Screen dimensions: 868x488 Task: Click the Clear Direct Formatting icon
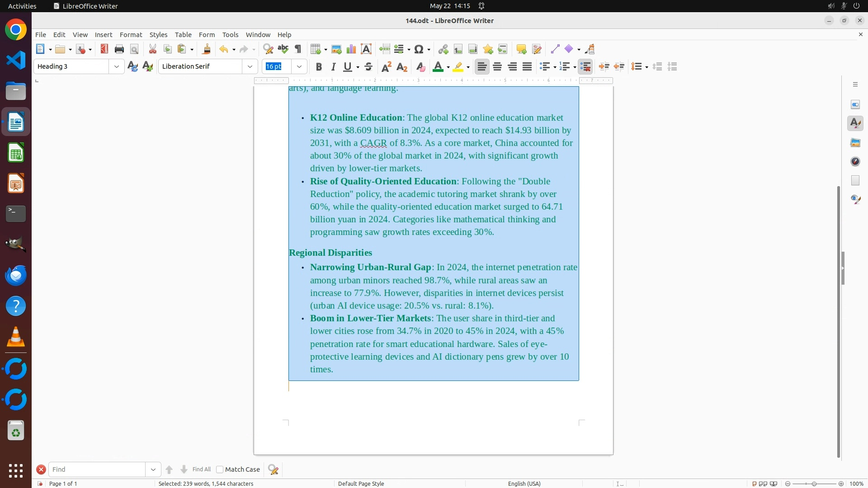tap(420, 67)
